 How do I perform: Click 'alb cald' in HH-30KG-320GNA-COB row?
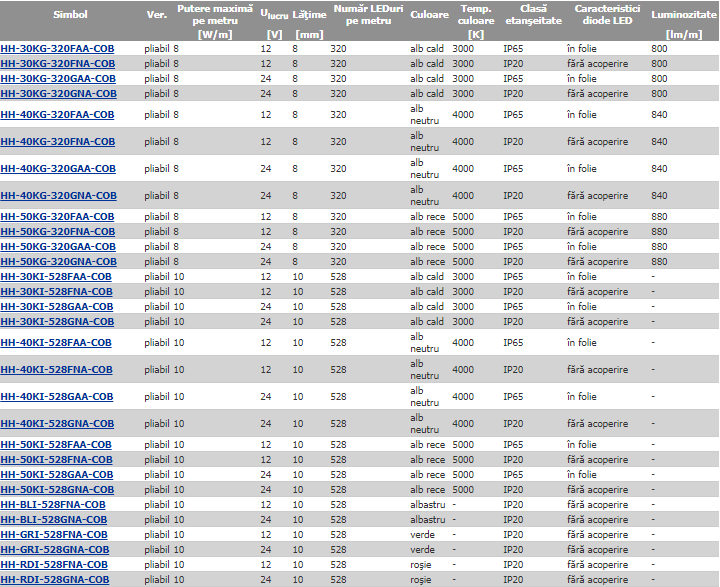tap(427, 94)
